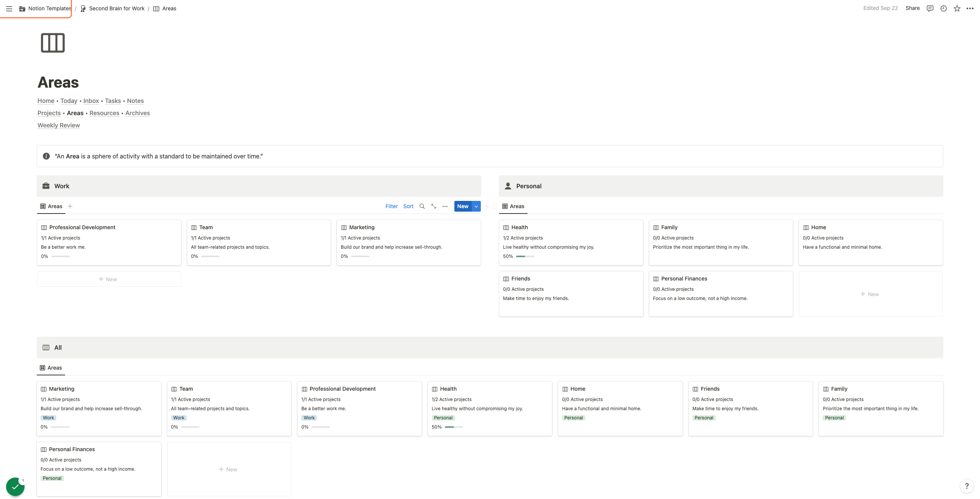Click the info icon in the callout
980x499 pixels.
pyautogui.click(x=46, y=156)
